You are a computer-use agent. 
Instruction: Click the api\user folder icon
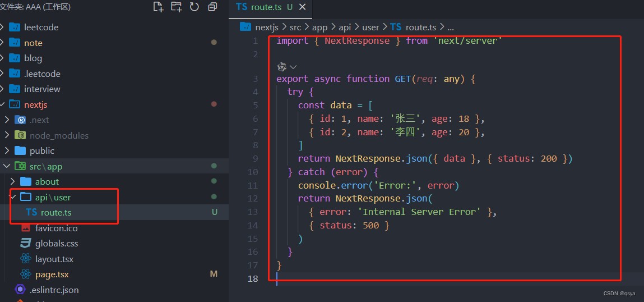26,197
